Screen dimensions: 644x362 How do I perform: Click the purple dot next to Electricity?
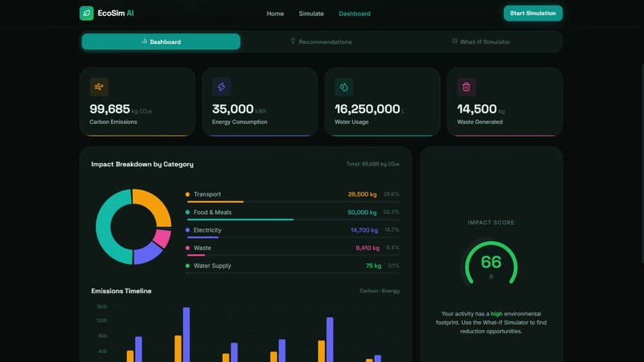(187, 230)
